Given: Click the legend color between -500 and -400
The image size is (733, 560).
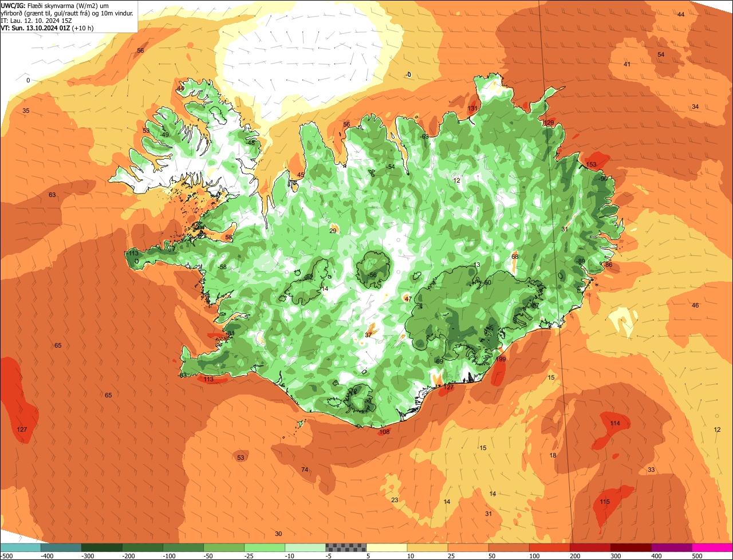Looking at the screenshot, I should [21, 547].
